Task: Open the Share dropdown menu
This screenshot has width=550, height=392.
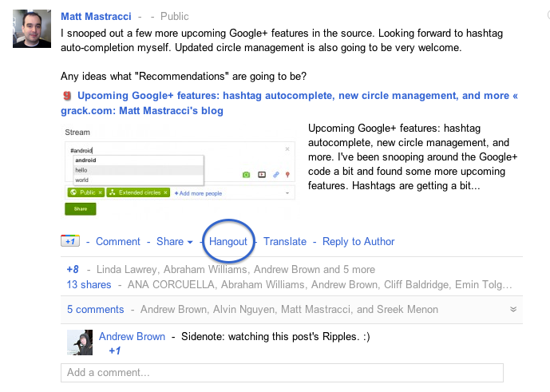Action: click(174, 241)
